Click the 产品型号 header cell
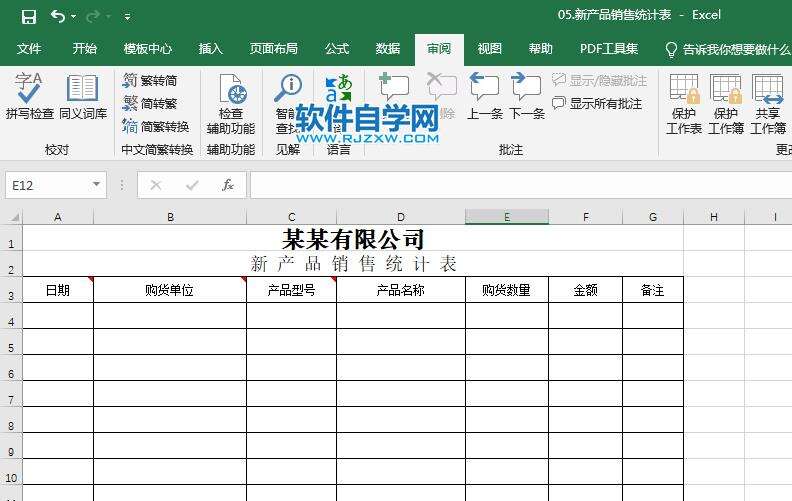Screen dimensions: 792x501 tap(291, 290)
